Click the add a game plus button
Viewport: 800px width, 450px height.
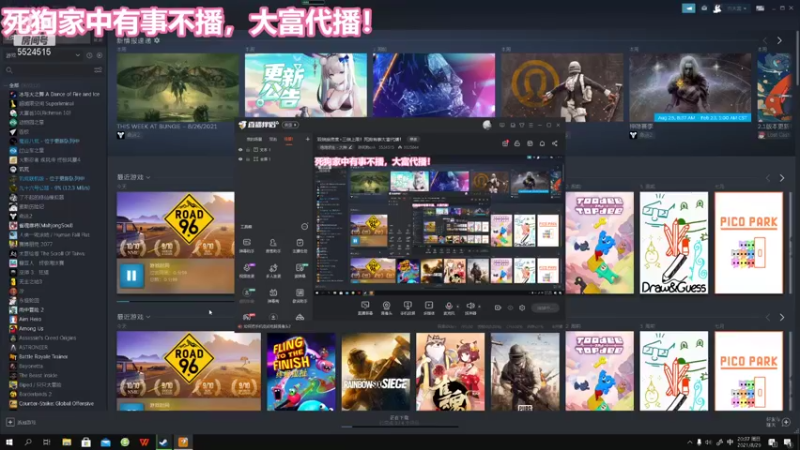point(10,422)
